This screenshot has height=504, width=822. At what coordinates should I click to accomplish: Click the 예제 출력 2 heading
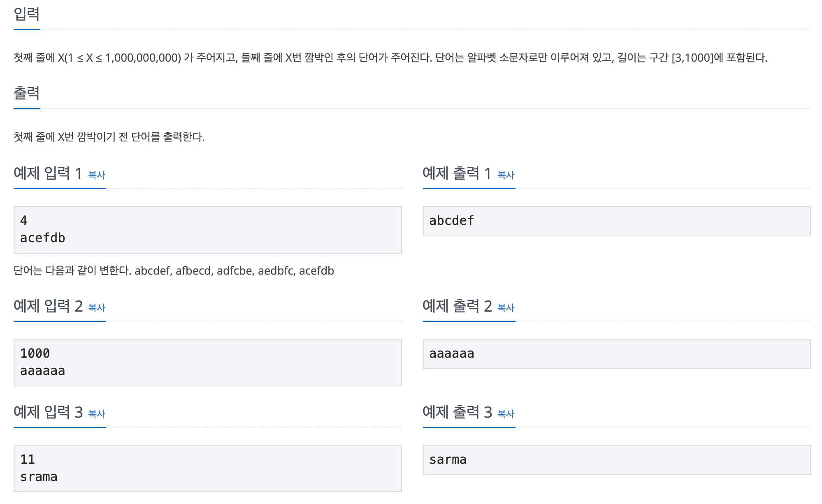457,306
